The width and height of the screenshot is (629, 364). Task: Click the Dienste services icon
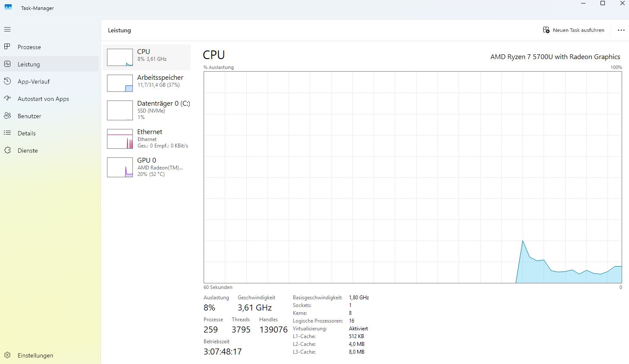pos(7,150)
